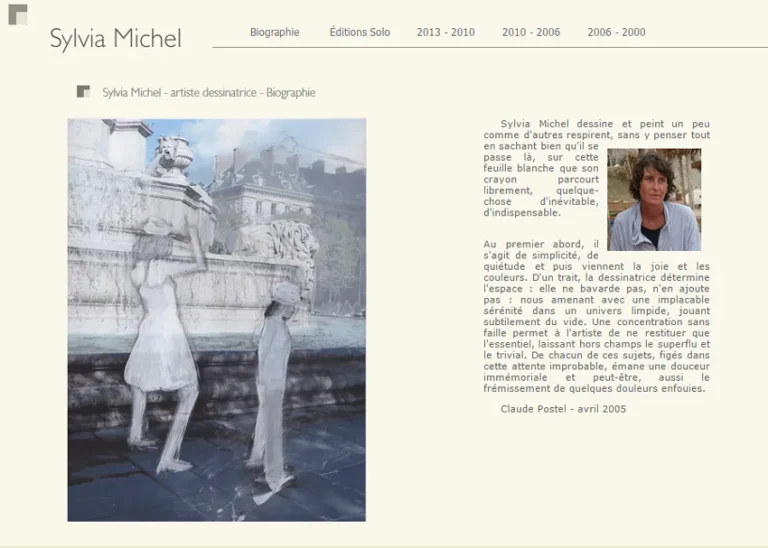Click the text 'frémissement de quelques douleurs enfouies.'
768x548 pixels.
[594, 389]
